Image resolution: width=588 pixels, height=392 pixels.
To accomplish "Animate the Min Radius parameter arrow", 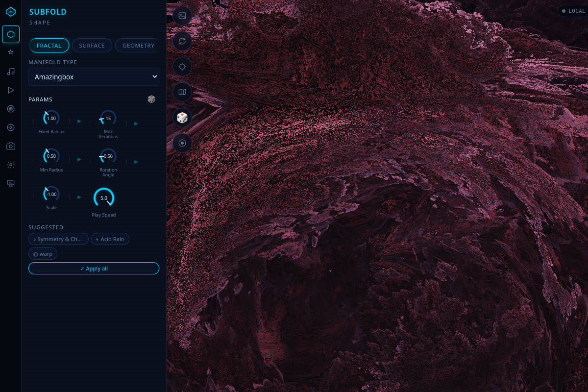I will tap(79, 159).
